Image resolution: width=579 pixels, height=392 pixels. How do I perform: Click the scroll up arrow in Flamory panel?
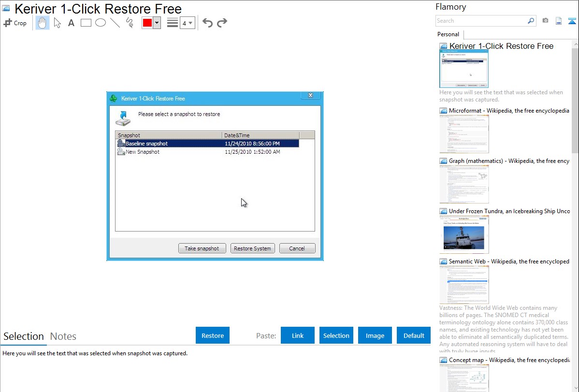(x=575, y=44)
